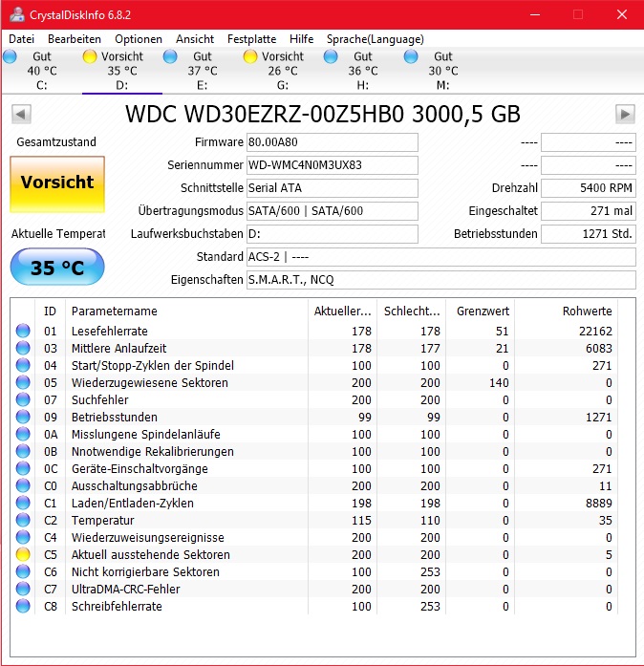Click the Übertragungsmodus SATA/600 field
This screenshot has height=666, width=644.
click(x=333, y=211)
